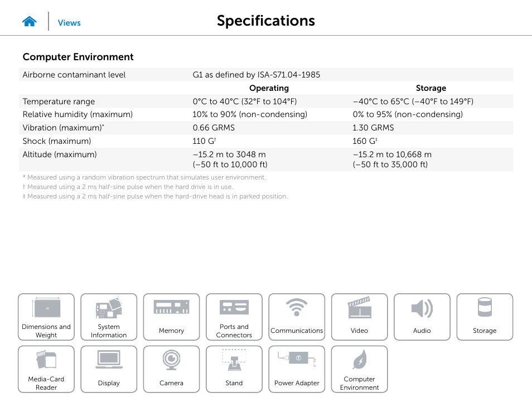This screenshot has height=402, width=532.
Task: Open the Views link
Action: (69, 23)
